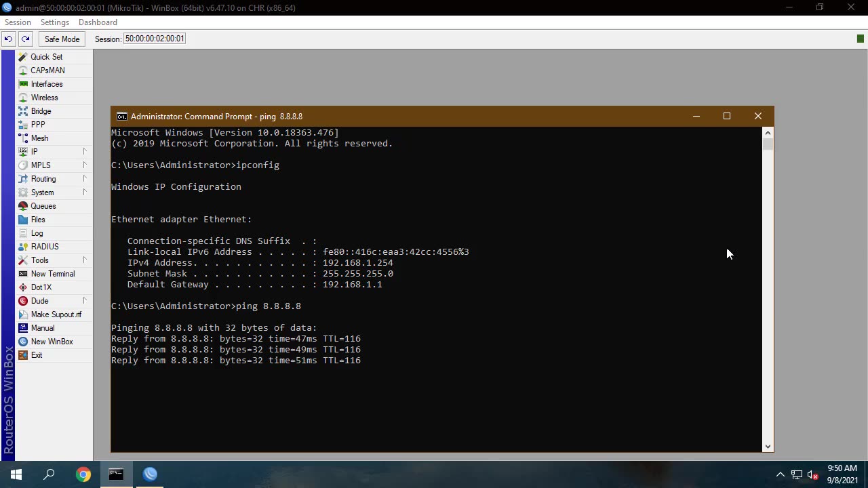Screen dimensions: 868x488
Task: Open the Bridge menu
Action: [x=41, y=111]
